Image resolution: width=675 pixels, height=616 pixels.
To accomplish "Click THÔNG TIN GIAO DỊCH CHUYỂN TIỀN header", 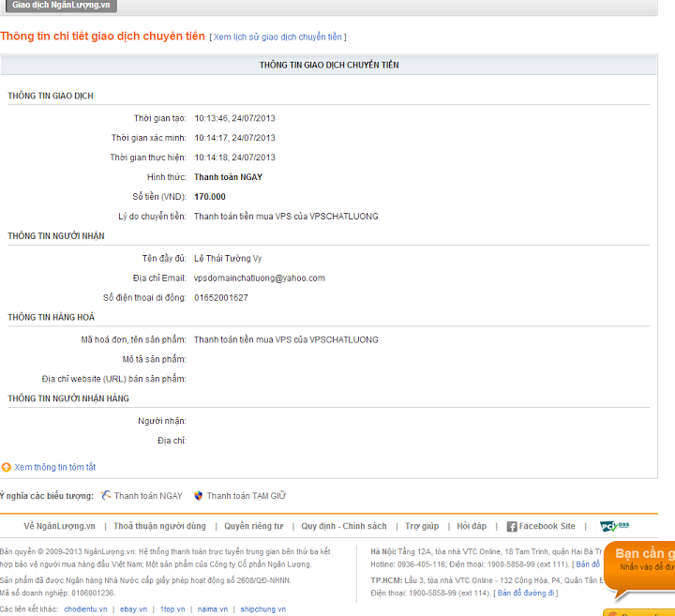I will 329,65.
